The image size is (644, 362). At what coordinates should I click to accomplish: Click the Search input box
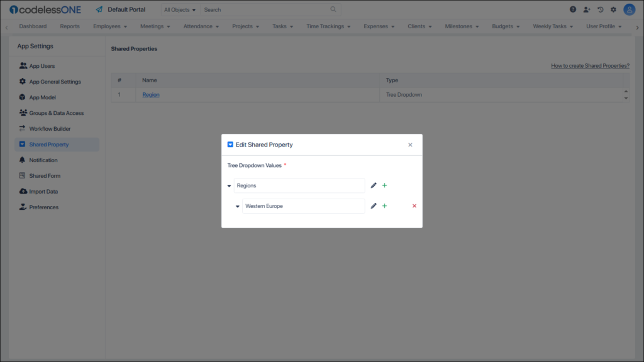pyautogui.click(x=270, y=10)
